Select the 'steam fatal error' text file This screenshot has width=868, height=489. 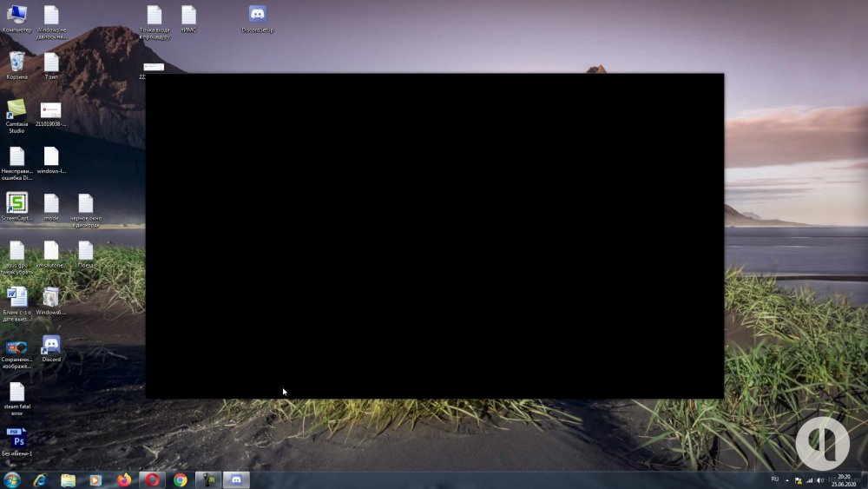point(16,393)
